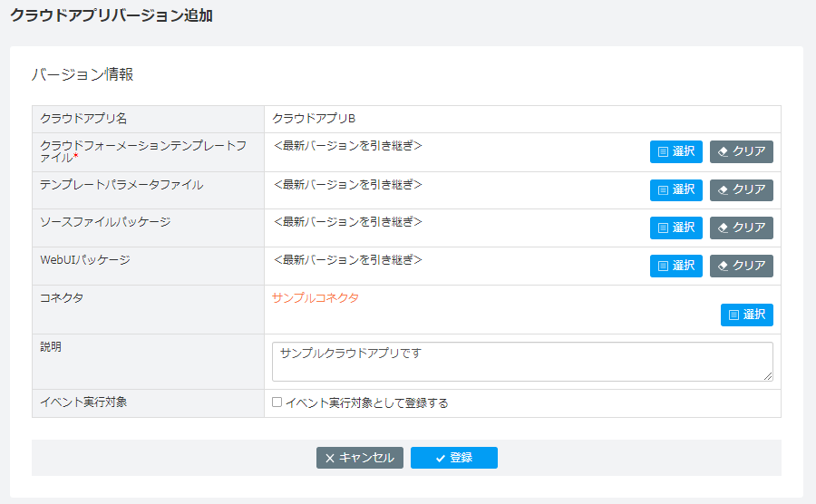Click <最新バージョンを引き継ぎ> text in WebUIパッケージ row

pyautogui.click(x=347, y=260)
